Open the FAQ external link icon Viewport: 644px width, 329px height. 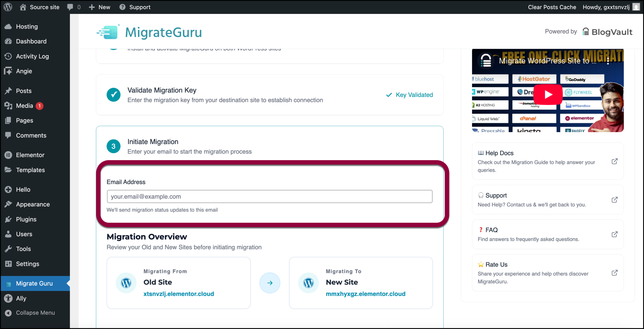pyautogui.click(x=614, y=234)
